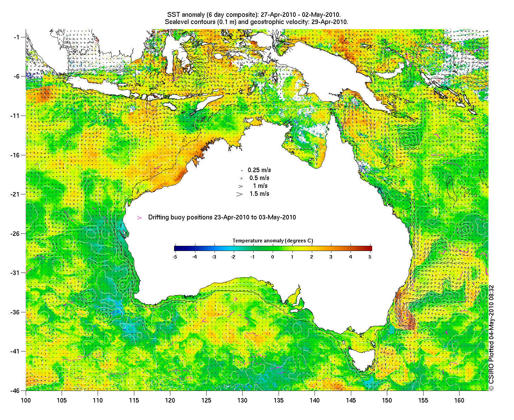The width and height of the screenshot is (514, 420).
Task: Click longitude axis label 105
Action: pyautogui.click(x=62, y=400)
